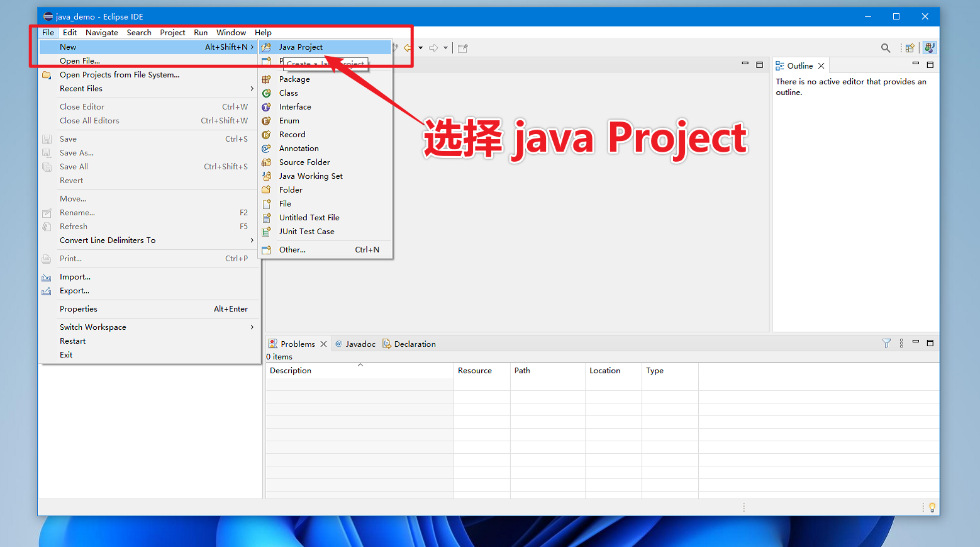This screenshot has width=980, height=547.
Task: Select Java Project from New submenu
Action: pos(326,47)
